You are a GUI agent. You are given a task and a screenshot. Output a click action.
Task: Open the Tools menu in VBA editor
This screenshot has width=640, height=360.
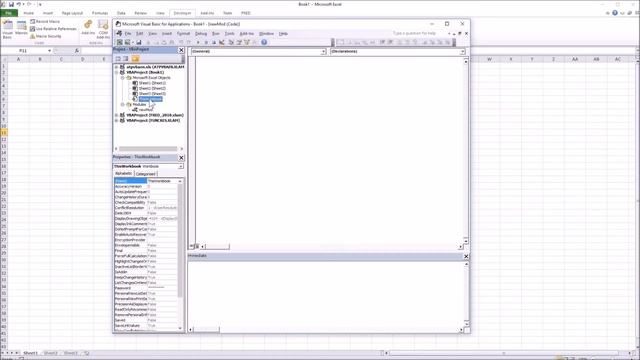point(229,33)
